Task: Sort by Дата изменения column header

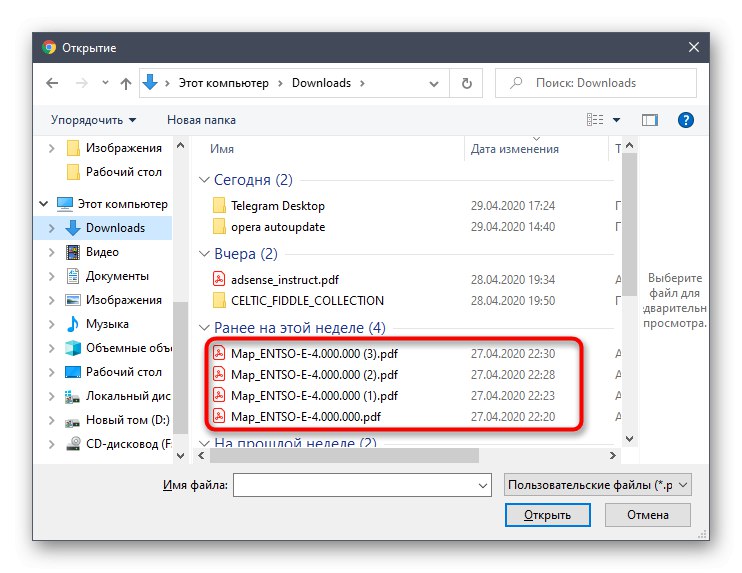Action: (x=514, y=149)
